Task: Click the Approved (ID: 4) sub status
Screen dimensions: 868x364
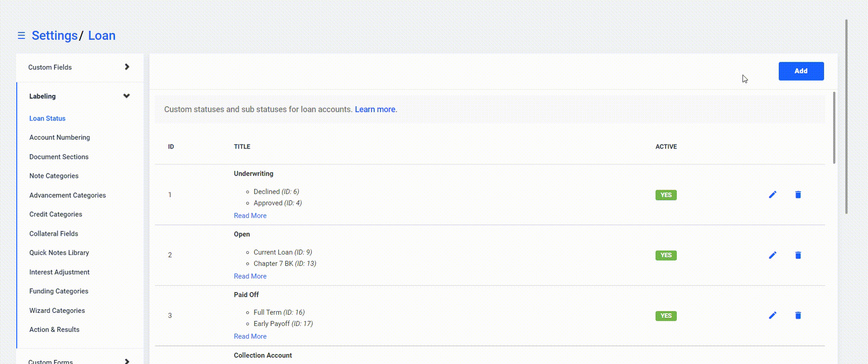Action: point(278,203)
